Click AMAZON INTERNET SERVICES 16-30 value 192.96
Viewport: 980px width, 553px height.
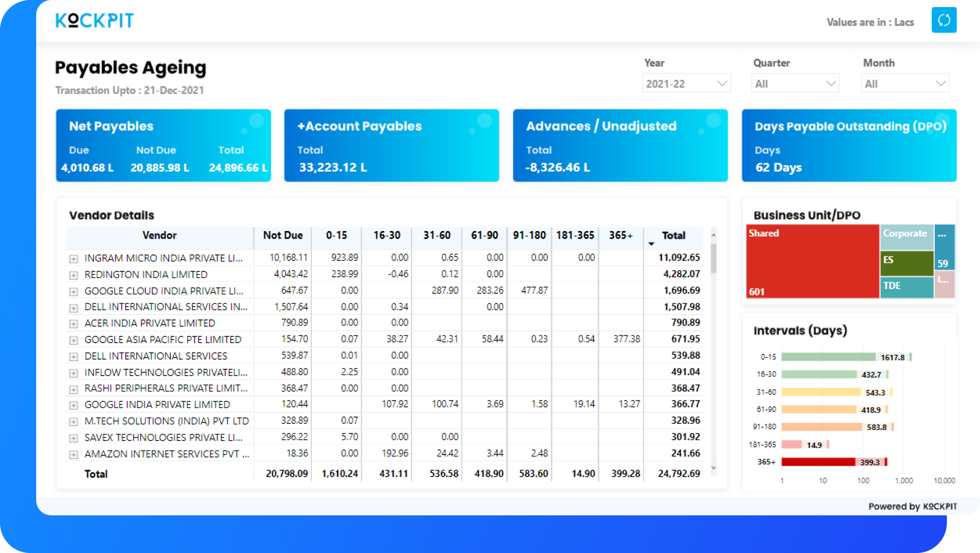395,454
